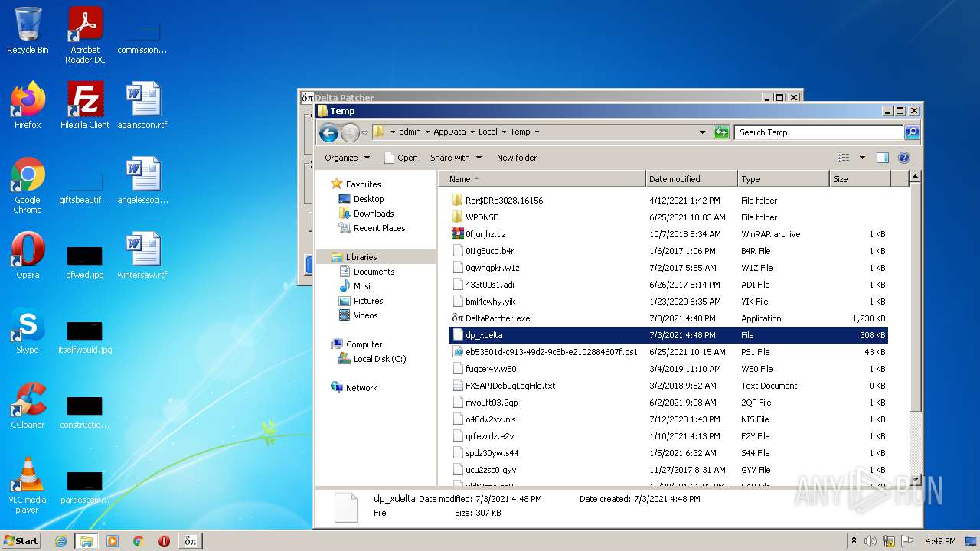This screenshot has height=551, width=980.
Task: Launch Acrobat Reader DC shortcut
Action: (x=85, y=34)
